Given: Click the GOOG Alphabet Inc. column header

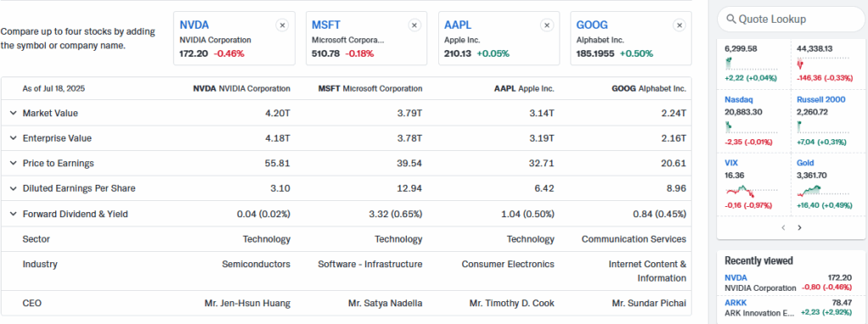Looking at the screenshot, I should 648,88.
